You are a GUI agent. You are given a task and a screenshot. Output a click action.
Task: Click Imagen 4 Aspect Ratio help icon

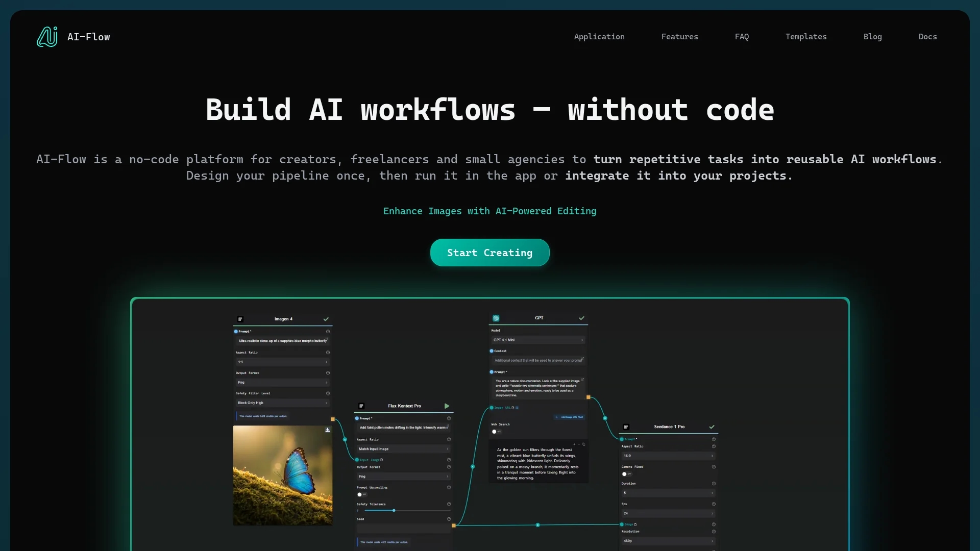click(328, 353)
